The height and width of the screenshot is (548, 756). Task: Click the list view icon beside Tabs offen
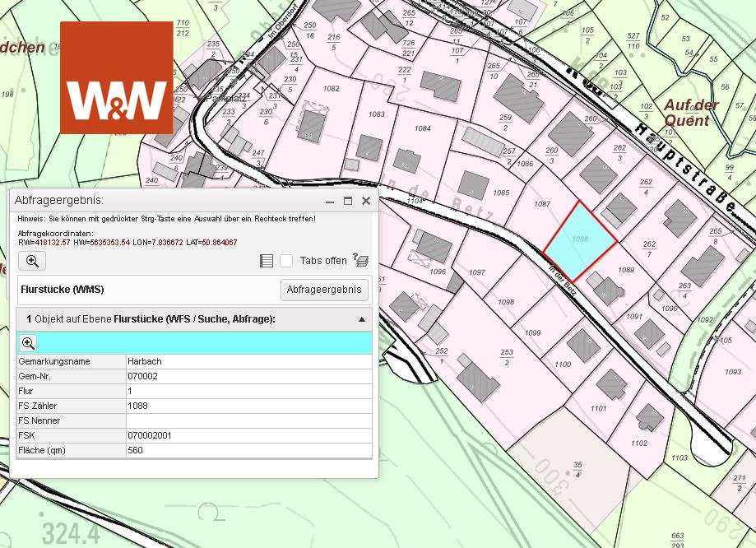[x=265, y=261]
